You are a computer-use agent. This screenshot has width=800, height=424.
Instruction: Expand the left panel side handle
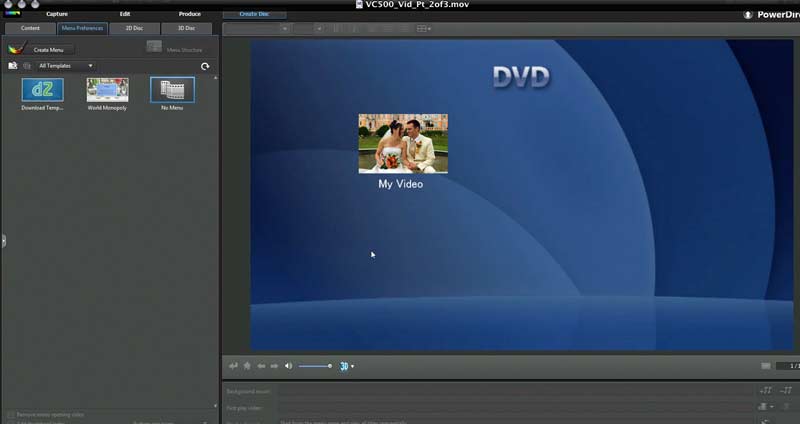click(4, 240)
